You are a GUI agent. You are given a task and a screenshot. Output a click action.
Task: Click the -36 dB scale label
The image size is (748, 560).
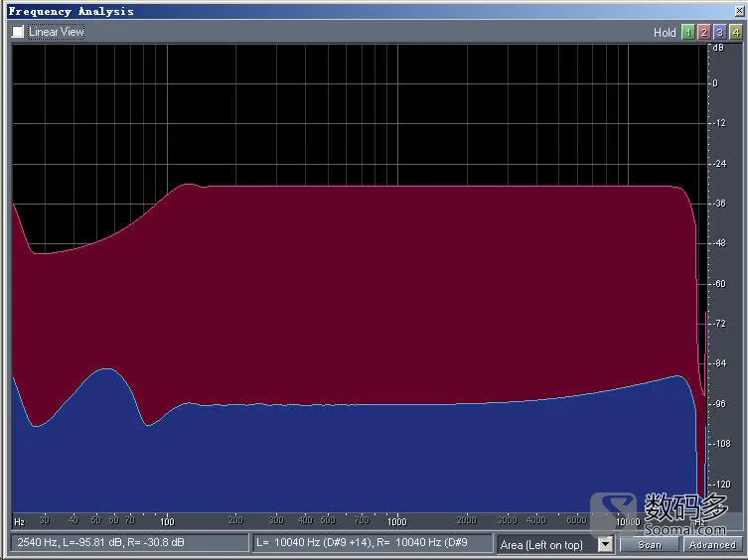pyautogui.click(x=719, y=204)
